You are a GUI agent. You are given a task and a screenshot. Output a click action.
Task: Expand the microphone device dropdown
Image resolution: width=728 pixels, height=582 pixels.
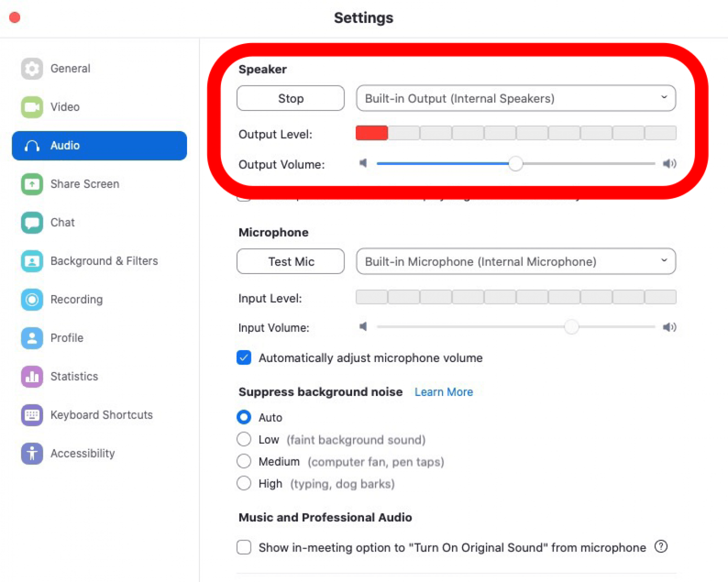(x=515, y=261)
